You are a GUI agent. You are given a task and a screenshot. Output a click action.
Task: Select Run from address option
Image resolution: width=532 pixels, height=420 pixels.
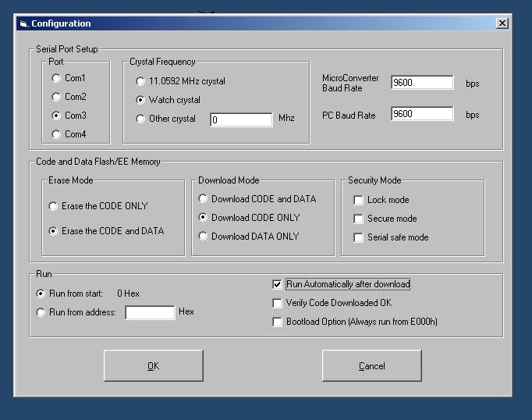41,312
